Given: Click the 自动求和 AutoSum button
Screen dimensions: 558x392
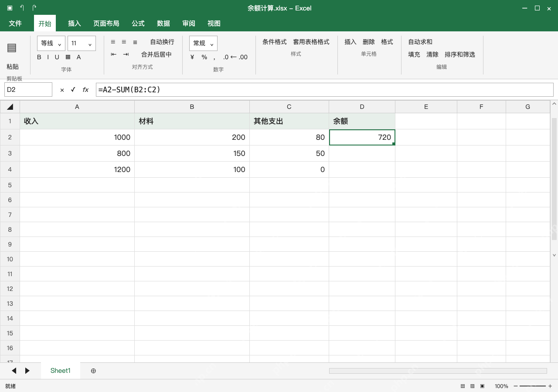Looking at the screenshot, I should (420, 42).
